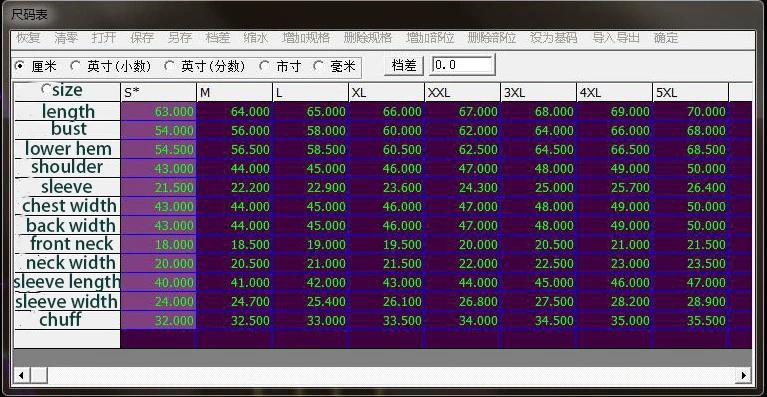Click 档差 in the top menu bar
This screenshot has height=397, width=767.
[x=218, y=38]
